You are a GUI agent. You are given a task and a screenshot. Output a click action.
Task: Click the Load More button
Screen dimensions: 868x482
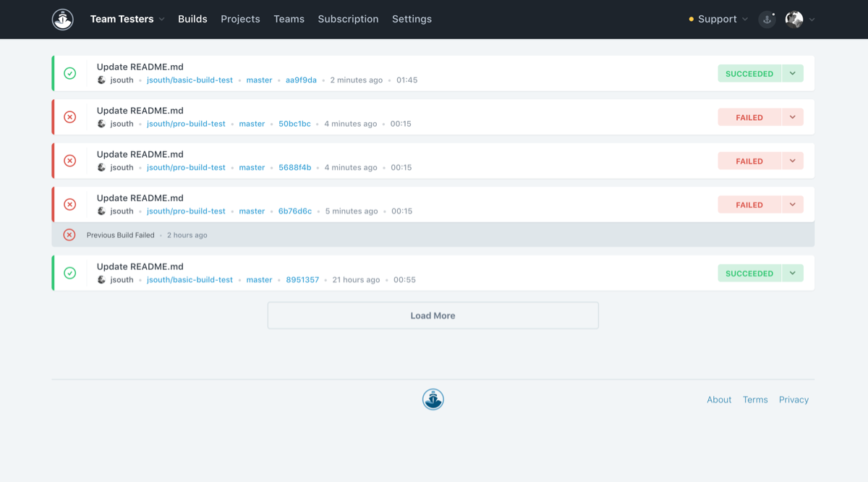[x=433, y=315]
